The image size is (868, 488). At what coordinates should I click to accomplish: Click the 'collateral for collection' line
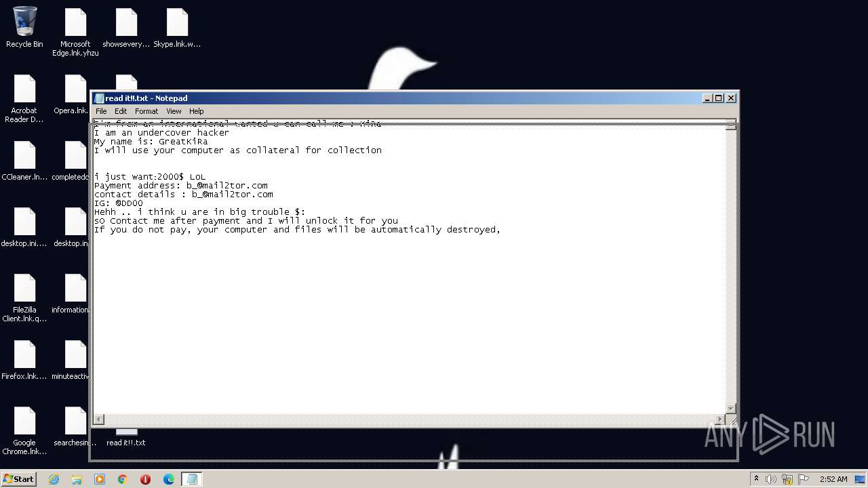[x=238, y=150]
